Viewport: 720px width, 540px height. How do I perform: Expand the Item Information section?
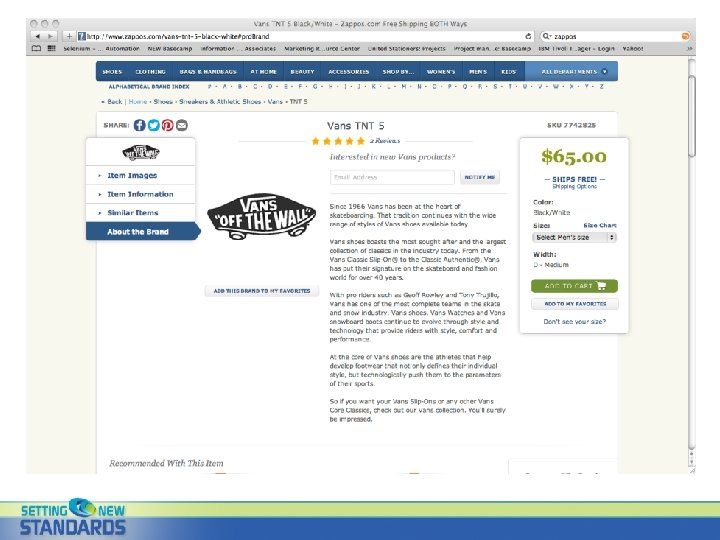coord(141,194)
